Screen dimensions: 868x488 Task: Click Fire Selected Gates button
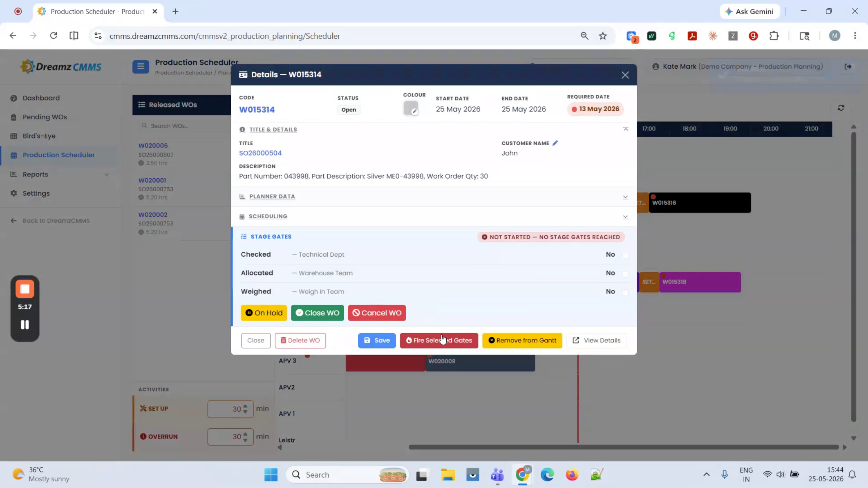point(439,340)
